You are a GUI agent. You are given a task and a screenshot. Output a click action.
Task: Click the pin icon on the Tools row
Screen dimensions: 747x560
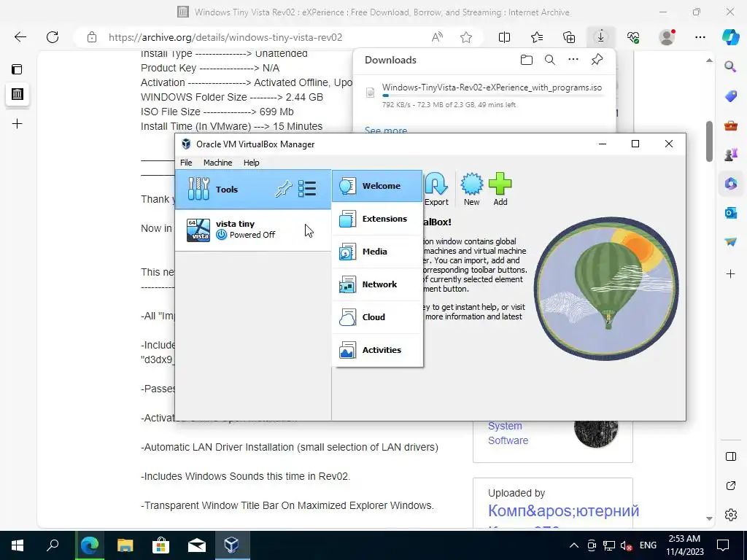(x=283, y=189)
